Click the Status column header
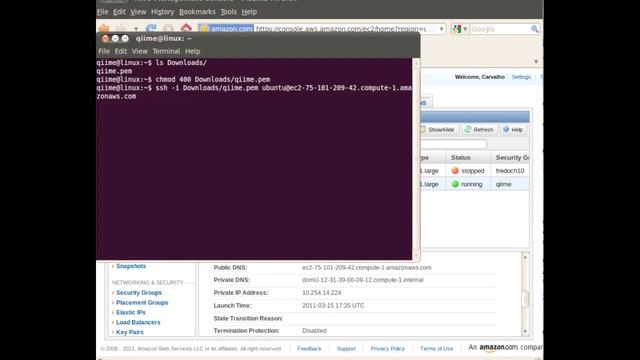The height and width of the screenshot is (360, 640). point(469,158)
